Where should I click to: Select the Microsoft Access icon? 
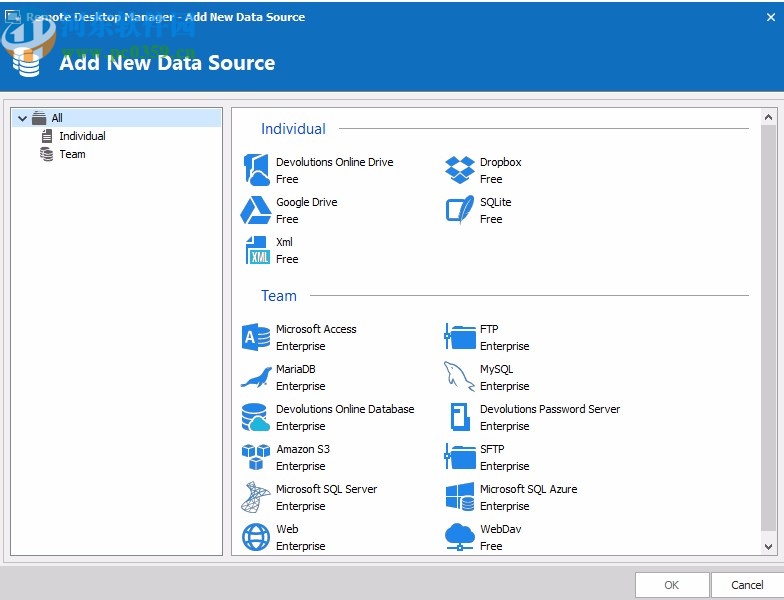(256, 337)
